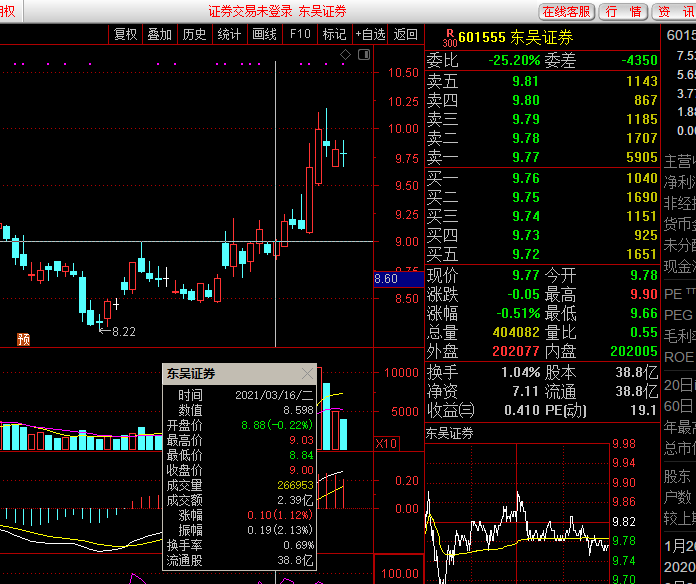696x584 pixels.
Task: Activate the 画线 drawing tool
Action: [265, 34]
